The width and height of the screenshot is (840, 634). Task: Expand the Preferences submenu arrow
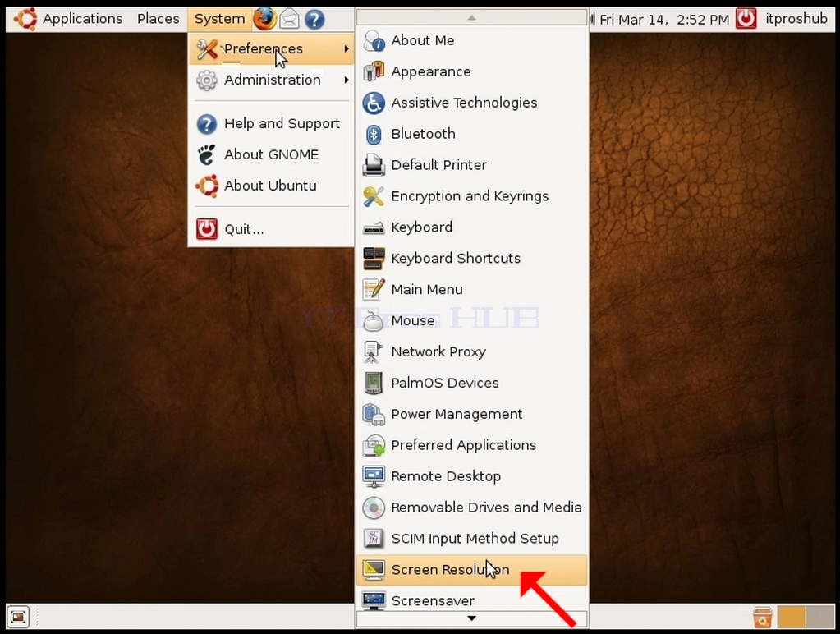click(347, 48)
